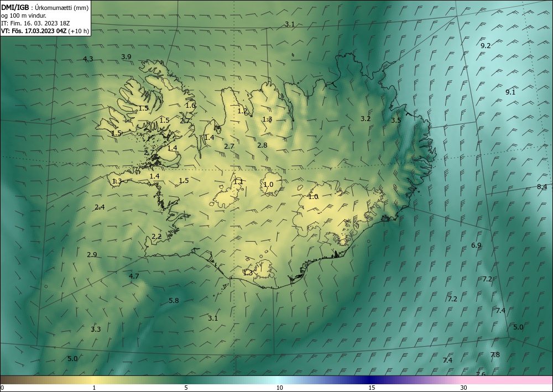
Task: Click the 8.4 value label
Action: coord(542,187)
